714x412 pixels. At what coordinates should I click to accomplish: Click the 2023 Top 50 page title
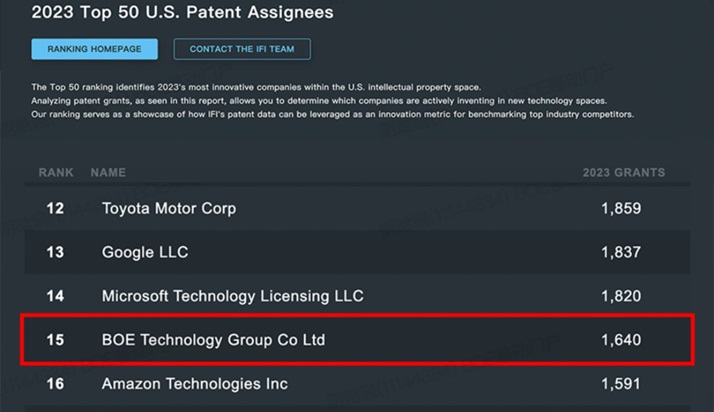(183, 13)
